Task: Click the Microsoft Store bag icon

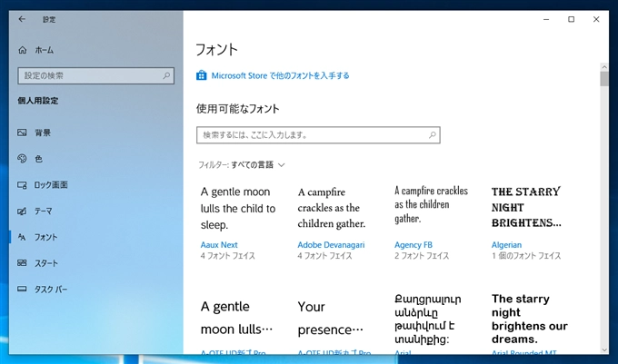Action: pyautogui.click(x=202, y=75)
